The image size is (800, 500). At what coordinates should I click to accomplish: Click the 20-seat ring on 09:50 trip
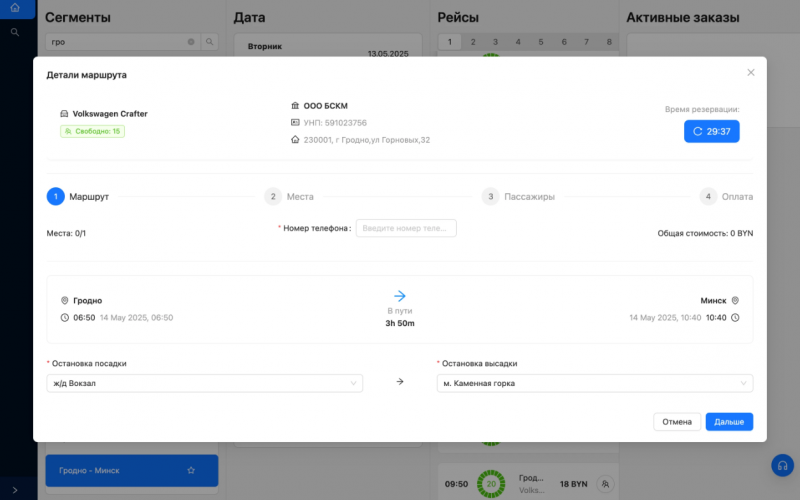click(x=491, y=483)
